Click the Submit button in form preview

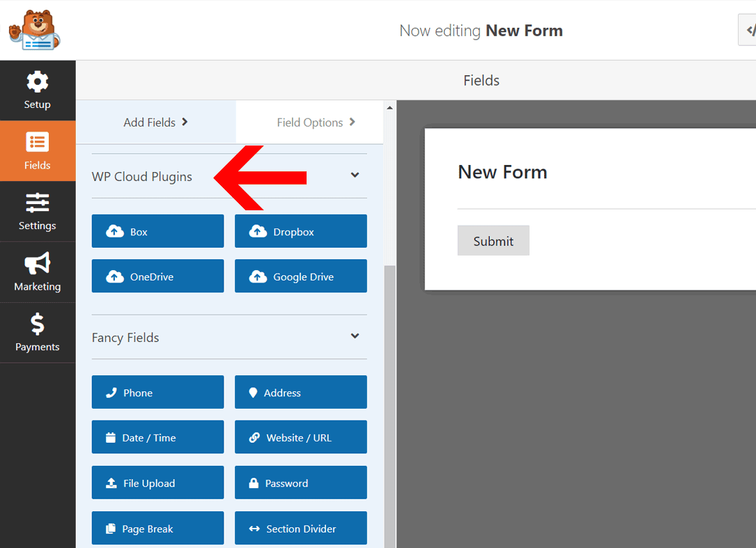(493, 240)
